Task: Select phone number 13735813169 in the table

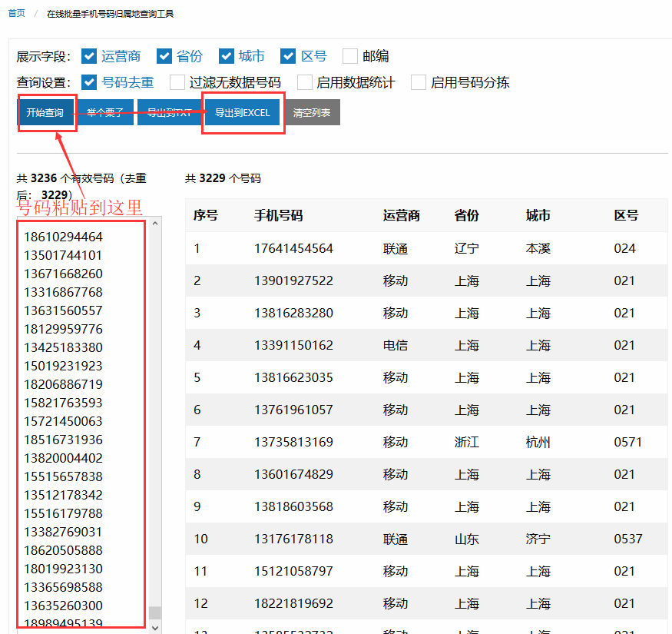Action: (293, 442)
